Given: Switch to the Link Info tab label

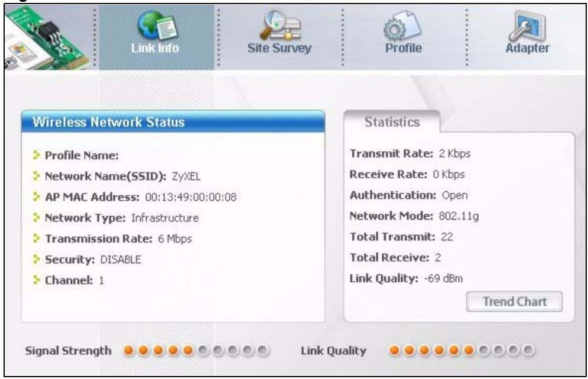Looking at the screenshot, I should point(155,48).
